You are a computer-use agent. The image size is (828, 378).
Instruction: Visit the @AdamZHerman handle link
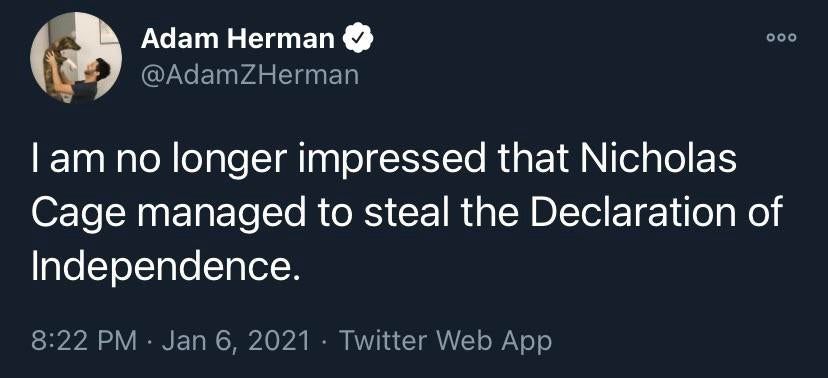coord(250,75)
